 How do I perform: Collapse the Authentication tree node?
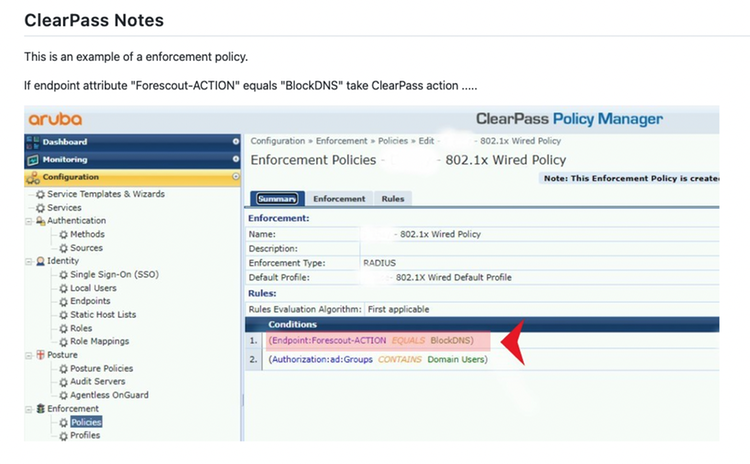coord(28,221)
